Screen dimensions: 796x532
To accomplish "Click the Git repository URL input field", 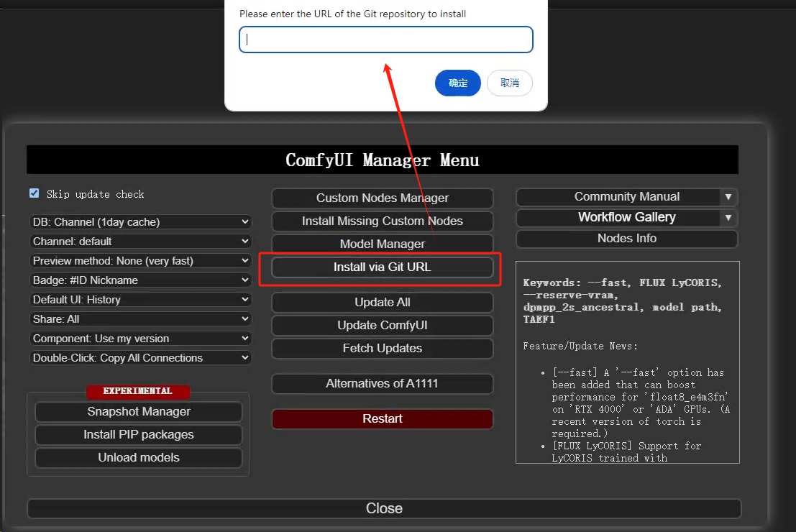I will [386, 40].
